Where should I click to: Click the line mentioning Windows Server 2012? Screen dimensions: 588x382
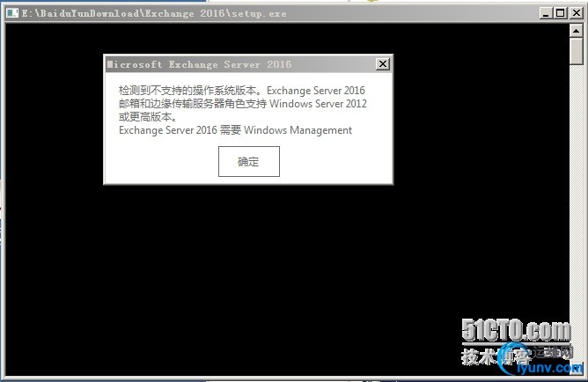click(x=243, y=104)
